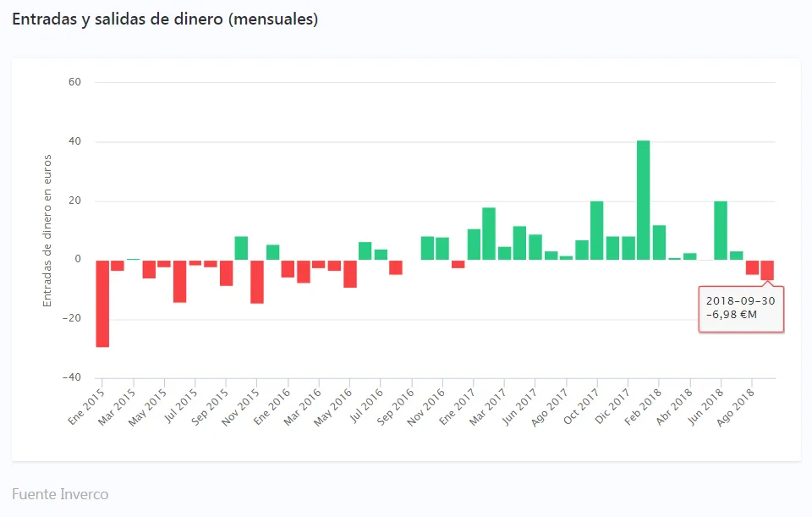Click the deepest red bar at Ene 2015
The width and height of the screenshot is (812, 517).
coord(102,303)
